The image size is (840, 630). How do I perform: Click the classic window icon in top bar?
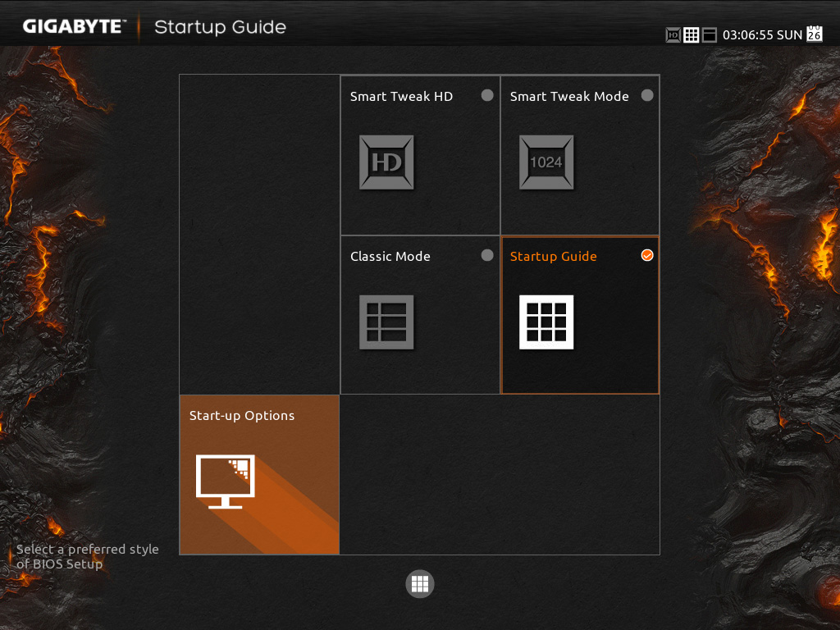point(710,35)
